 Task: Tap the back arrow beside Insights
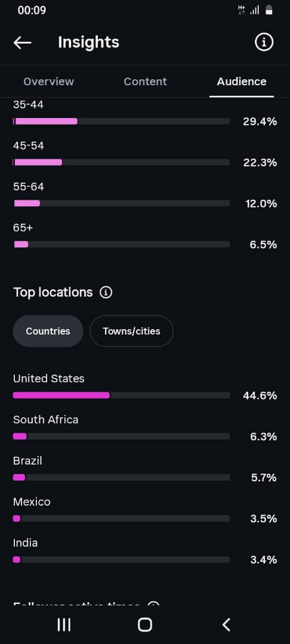pos(22,42)
